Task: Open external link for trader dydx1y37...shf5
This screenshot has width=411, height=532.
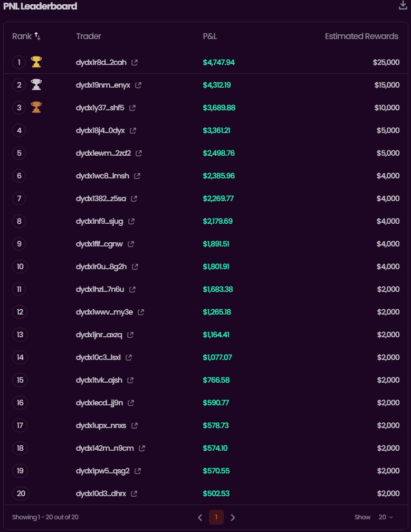Action: click(132, 108)
